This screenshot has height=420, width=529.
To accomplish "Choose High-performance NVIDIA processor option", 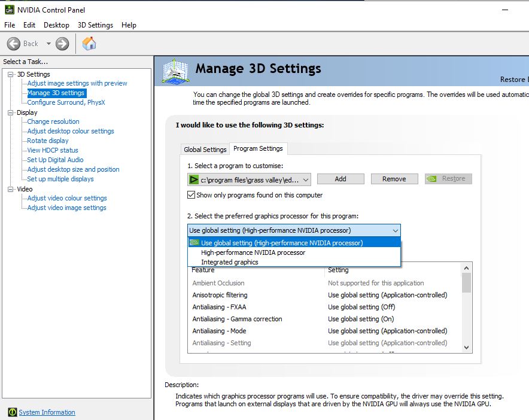I will click(x=294, y=252).
